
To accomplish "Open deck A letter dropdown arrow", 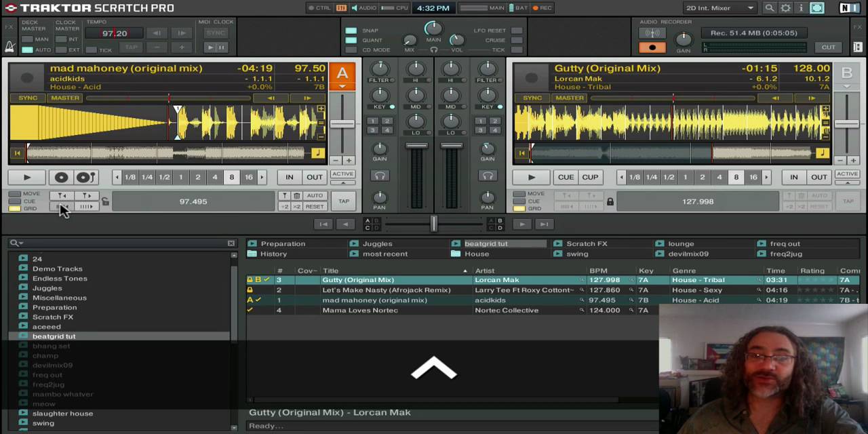I will [x=342, y=86].
